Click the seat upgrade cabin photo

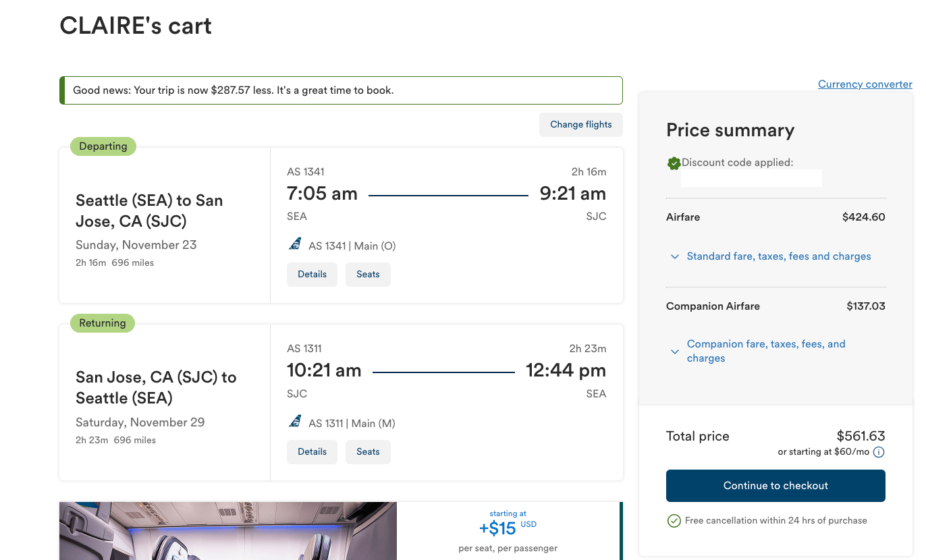pyautogui.click(x=228, y=532)
